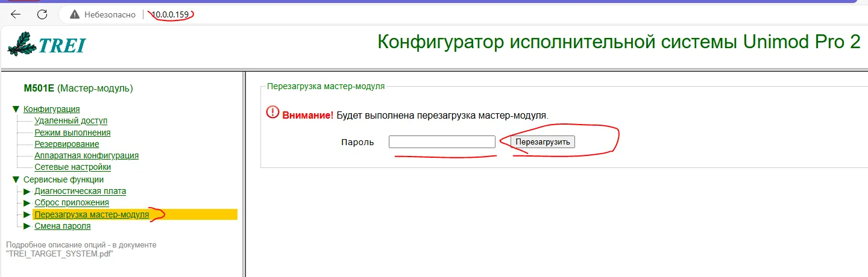Open Сброс приложения page
Image resolution: width=868 pixels, height=277 pixels.
point(72,203)
